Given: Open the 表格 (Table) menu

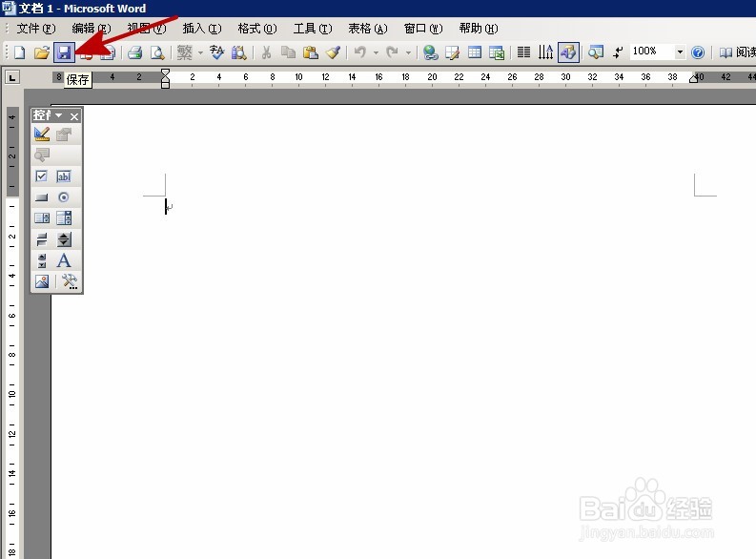Looking at the screenshot, I should click(x=368, y=29).
